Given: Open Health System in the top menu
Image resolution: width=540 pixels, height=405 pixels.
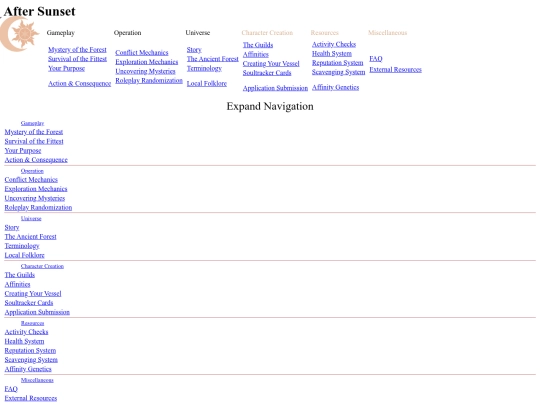Looking at the screenshot, I should point(332,54).
